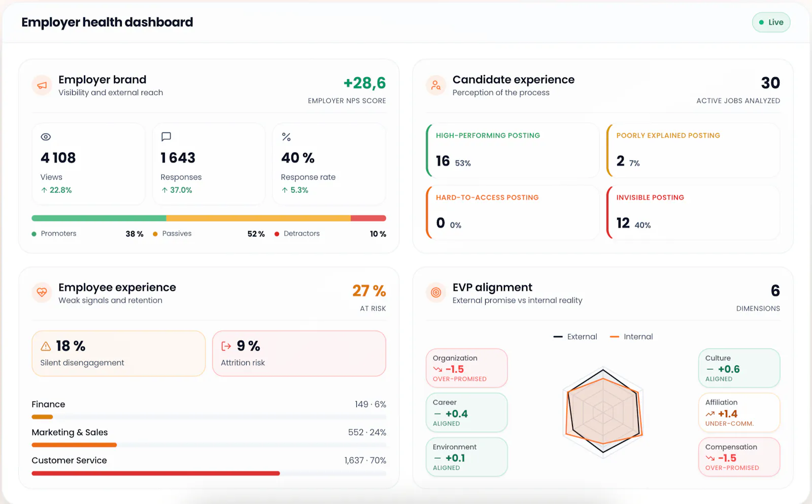812x504 pixels.
Task: Click the Finance progress bar
Action: coord(209,417)
